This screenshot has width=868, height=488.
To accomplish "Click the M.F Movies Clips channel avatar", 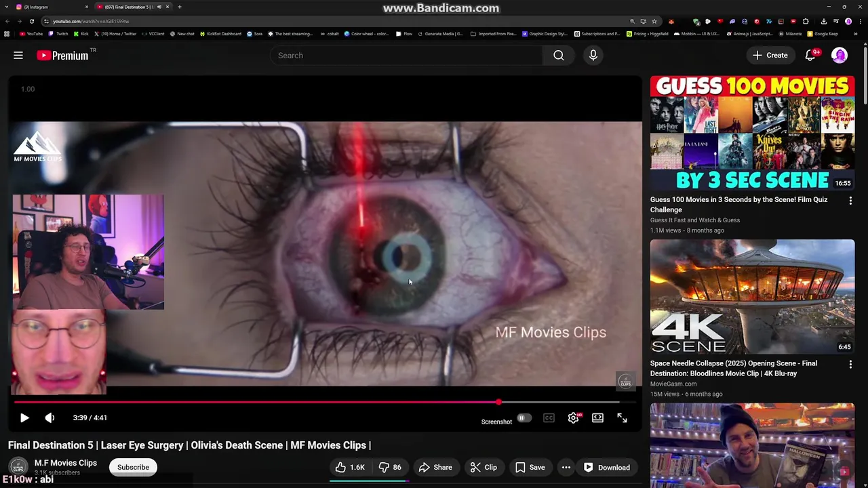I will pos(18,467).
